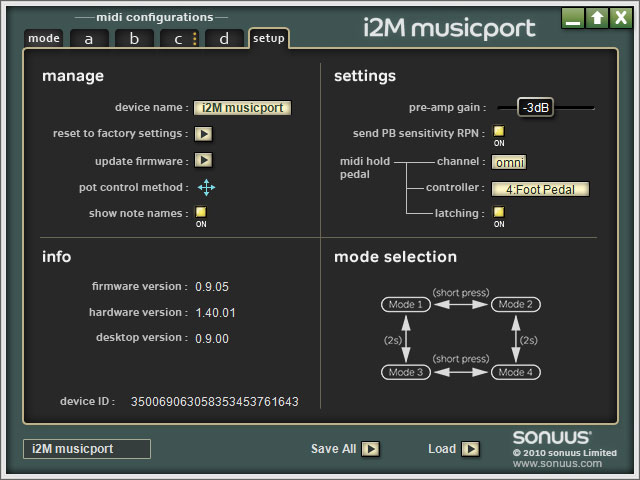Click the desktop version value 0.9.00
This screenshot has width=640, height=480.
(212, 339)
